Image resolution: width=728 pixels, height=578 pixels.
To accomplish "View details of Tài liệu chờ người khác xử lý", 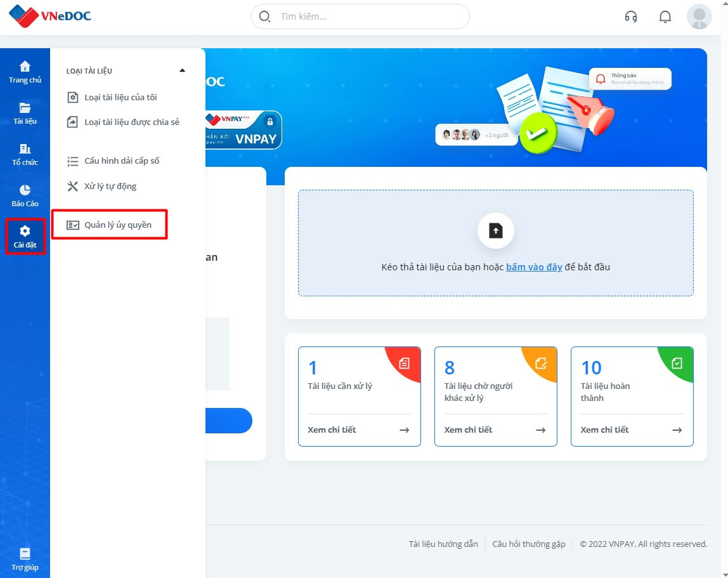I will point(468,430).
